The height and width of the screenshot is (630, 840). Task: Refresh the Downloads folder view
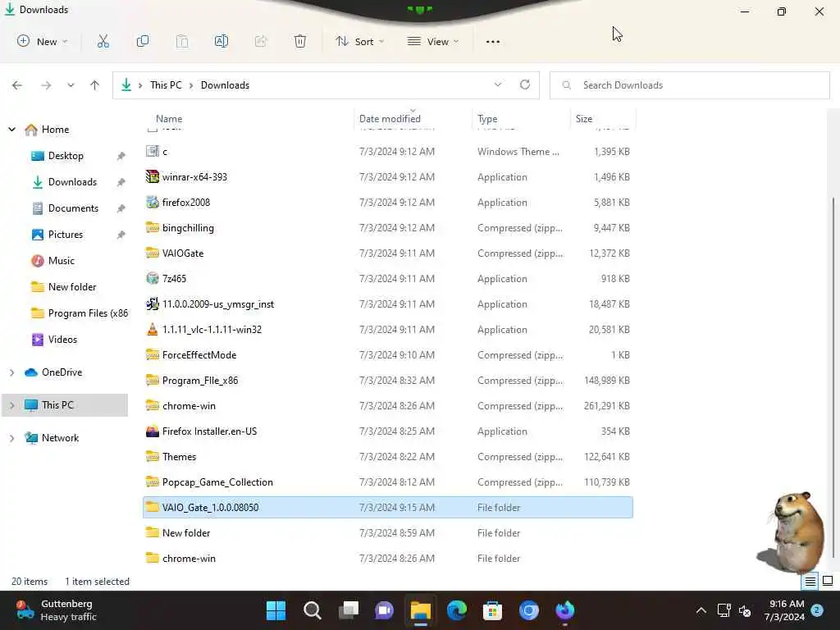525,84
